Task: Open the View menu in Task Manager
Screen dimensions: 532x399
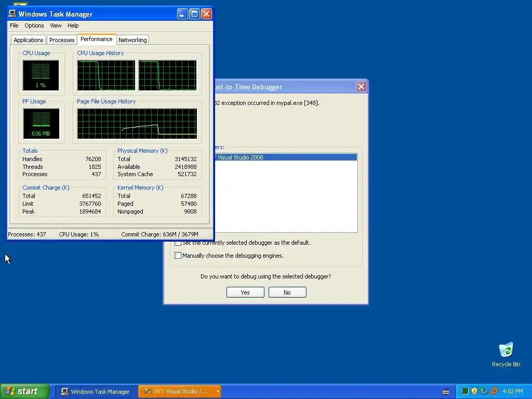Action: [x=56, y=25]
